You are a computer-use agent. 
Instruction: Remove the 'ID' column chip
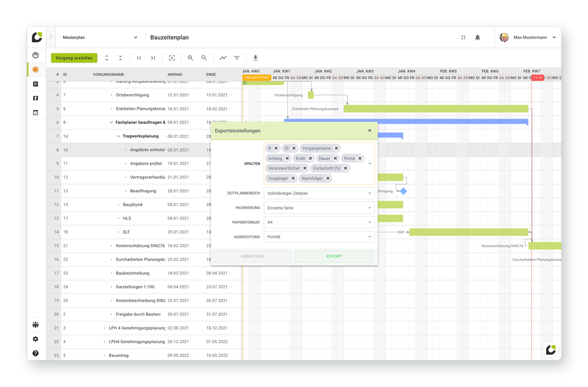[x=294, y=148]
